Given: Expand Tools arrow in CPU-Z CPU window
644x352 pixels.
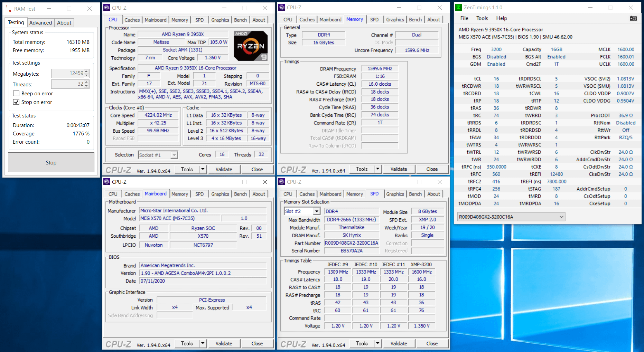Looking at the screenshot, I should 203,169.
